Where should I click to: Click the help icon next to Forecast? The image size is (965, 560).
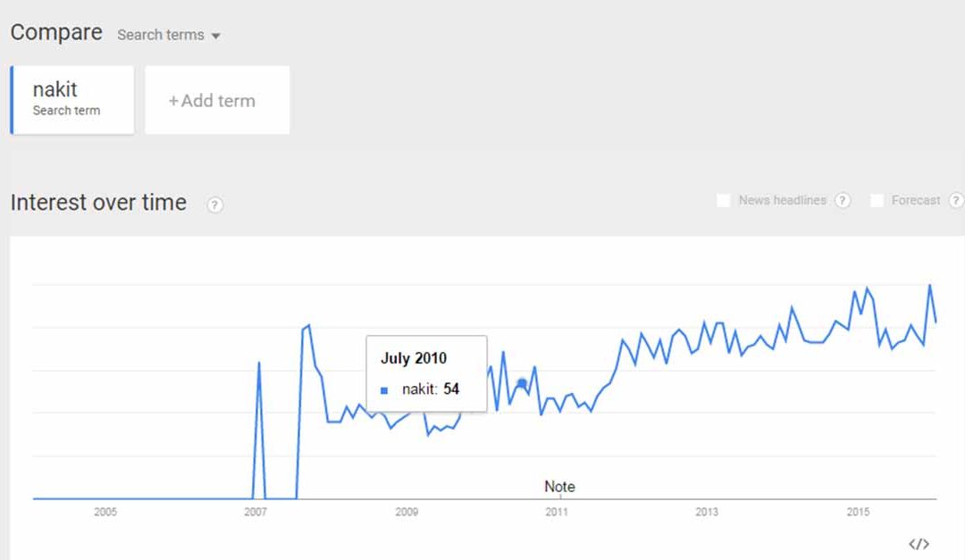click(x=956, y=201)
